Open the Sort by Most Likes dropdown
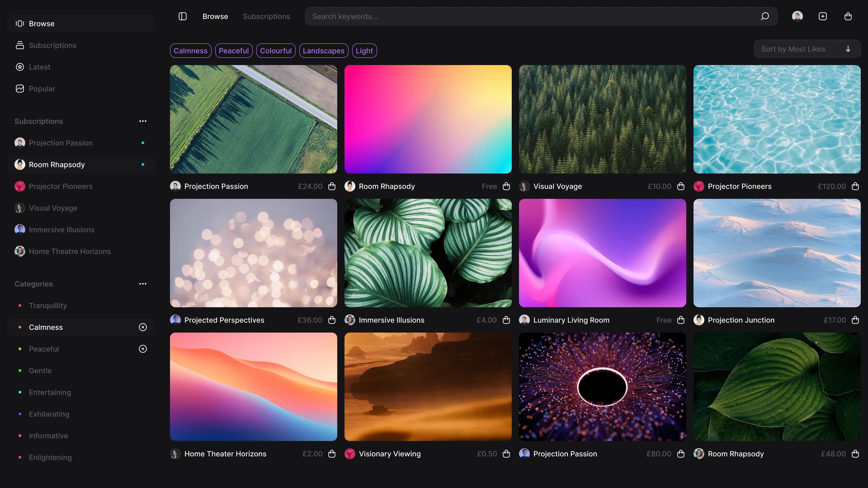This screenshot has width=868, height=488. [807, 49]
